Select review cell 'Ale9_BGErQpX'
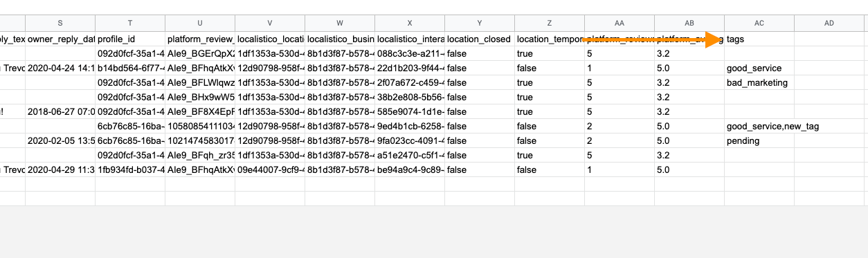 (x=200, y=54)
